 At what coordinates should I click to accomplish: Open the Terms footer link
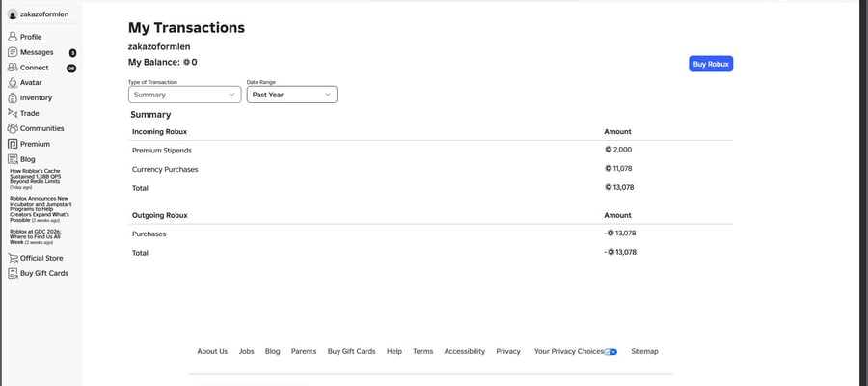coord(423,351)
